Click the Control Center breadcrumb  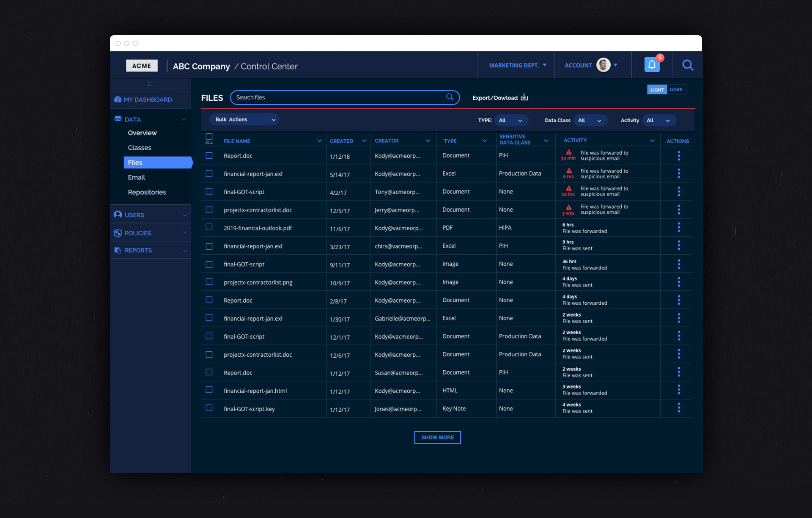(269, 66)
